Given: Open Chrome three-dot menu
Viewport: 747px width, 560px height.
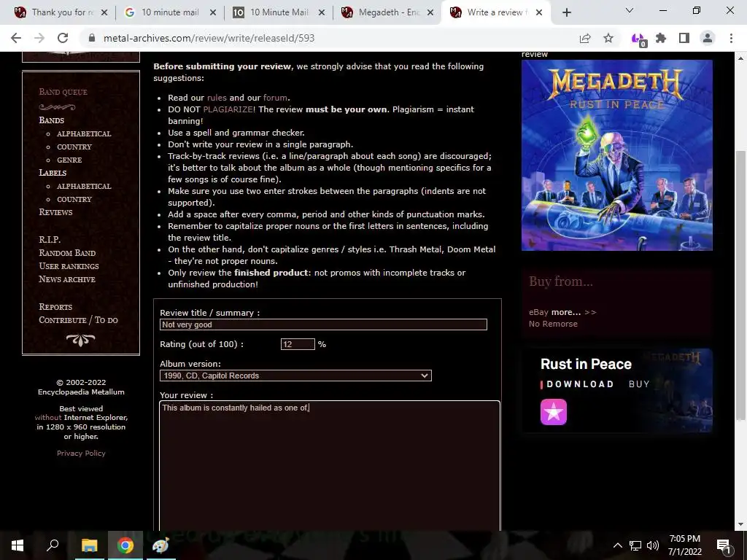Looking at the screenshot, I should coord(731,38).
